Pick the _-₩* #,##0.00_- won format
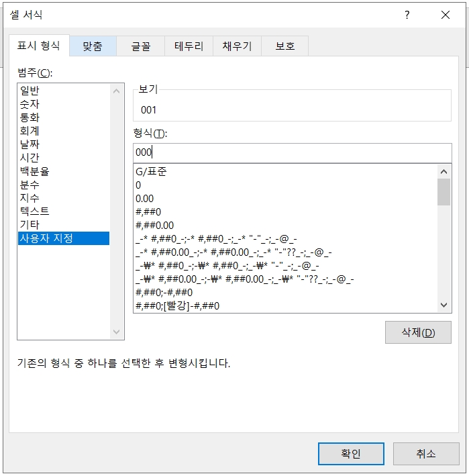Image resolution: width=469 pixels, height=476 pixels. pyautogui.click(x=285, y=279)
